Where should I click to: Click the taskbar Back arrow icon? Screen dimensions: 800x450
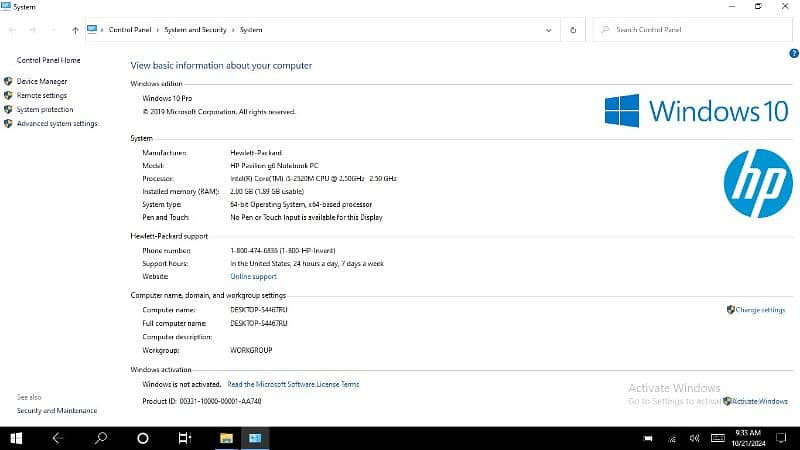(x=58, y=438)
